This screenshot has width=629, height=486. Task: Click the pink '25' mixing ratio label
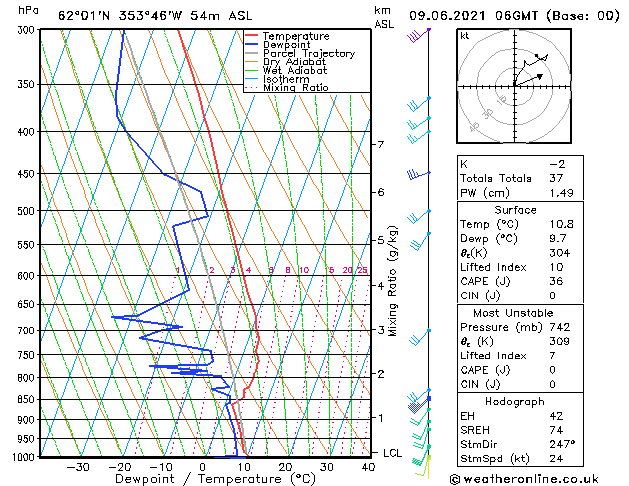(362, 270)
